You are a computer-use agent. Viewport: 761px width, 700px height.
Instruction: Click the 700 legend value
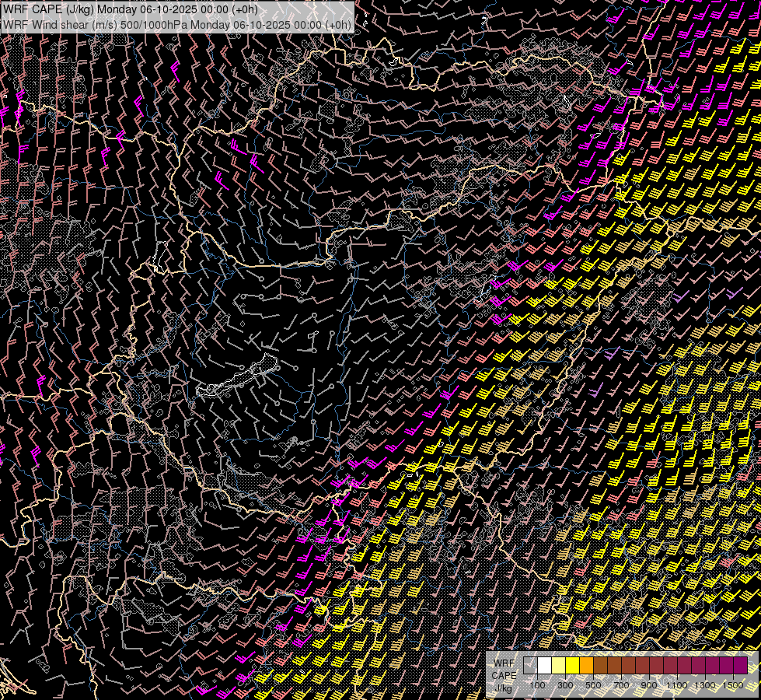click(621, 685)
